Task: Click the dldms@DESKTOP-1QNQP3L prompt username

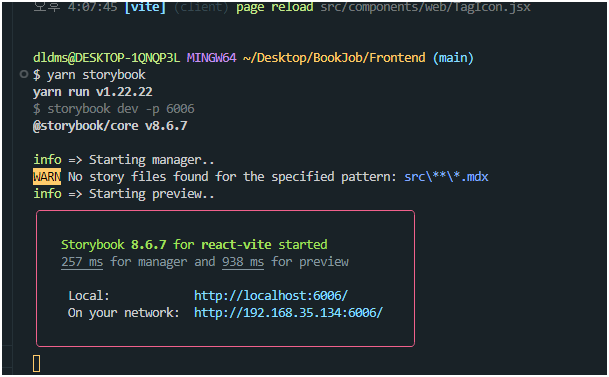Action: pos(106,58)
